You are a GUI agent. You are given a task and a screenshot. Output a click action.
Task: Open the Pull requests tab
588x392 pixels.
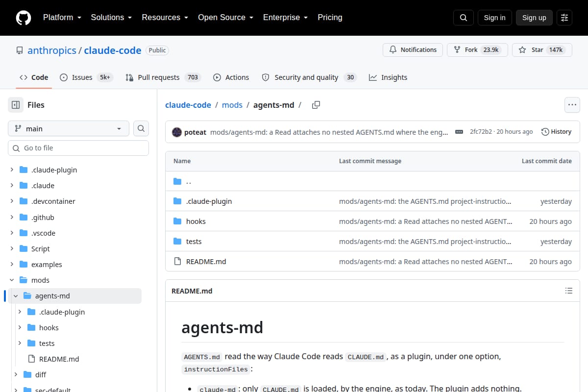163,77
